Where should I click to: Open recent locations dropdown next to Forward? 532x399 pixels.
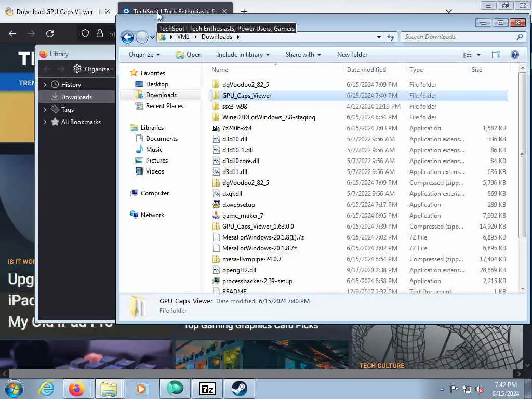152,37
